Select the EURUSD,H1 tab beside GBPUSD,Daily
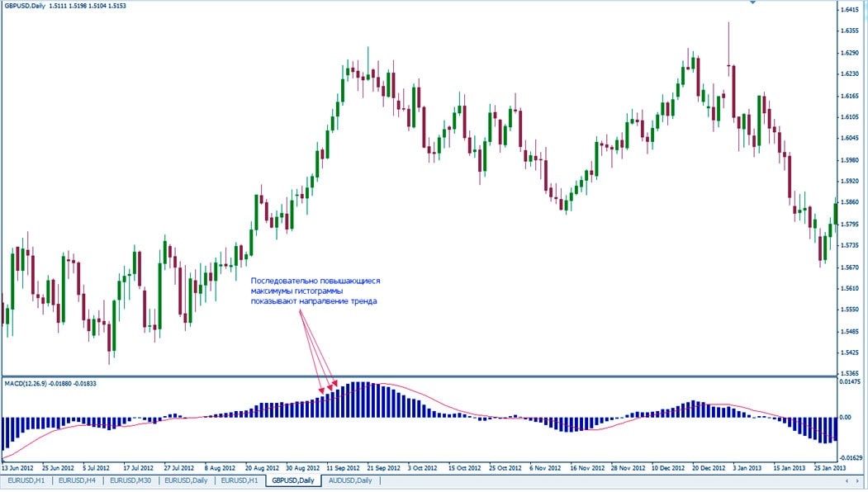This screenshot has width=868, height=492. coord(240,480)
